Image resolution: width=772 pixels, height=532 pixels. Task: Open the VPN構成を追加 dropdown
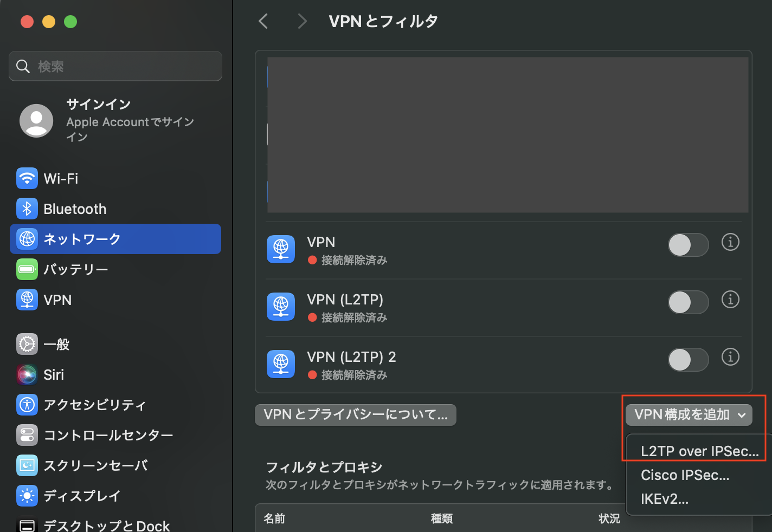coord(689,415)
